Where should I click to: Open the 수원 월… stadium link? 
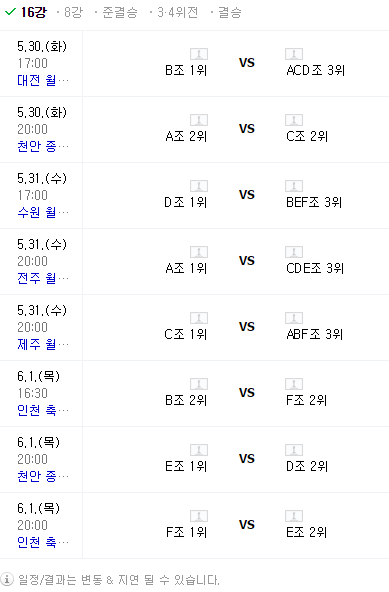pyautogui.click(x=43, y=212)
